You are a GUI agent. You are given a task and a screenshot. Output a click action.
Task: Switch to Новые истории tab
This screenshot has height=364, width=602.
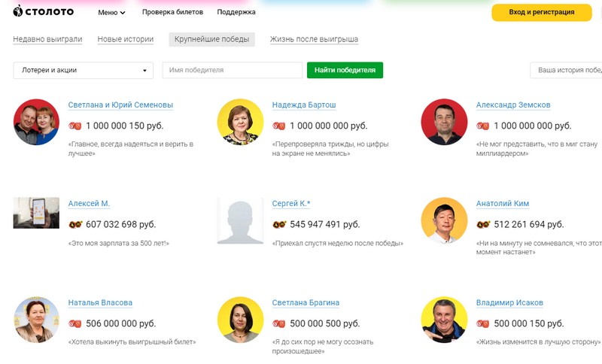125,39
